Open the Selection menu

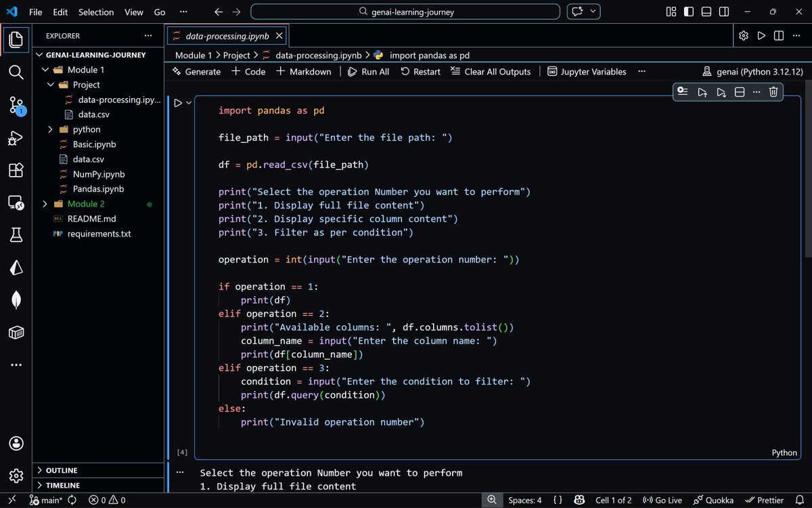pyautogui.click(x=96, y=12)
